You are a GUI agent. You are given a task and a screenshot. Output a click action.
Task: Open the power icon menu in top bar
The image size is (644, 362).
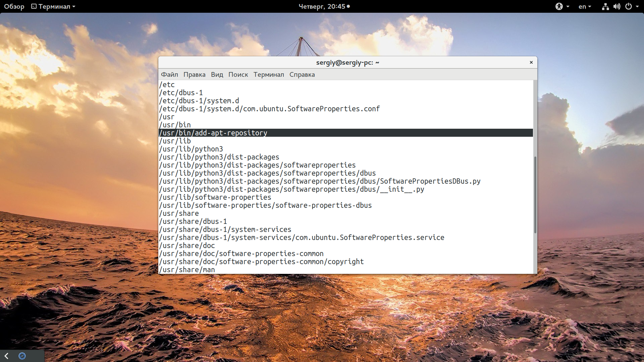click(629, 6)
